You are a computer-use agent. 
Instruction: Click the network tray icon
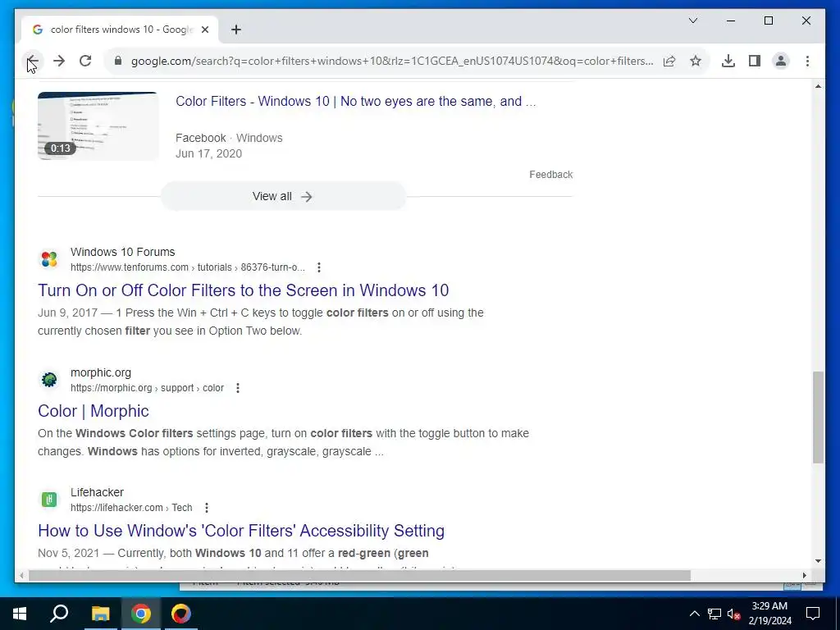click(714, 614)
